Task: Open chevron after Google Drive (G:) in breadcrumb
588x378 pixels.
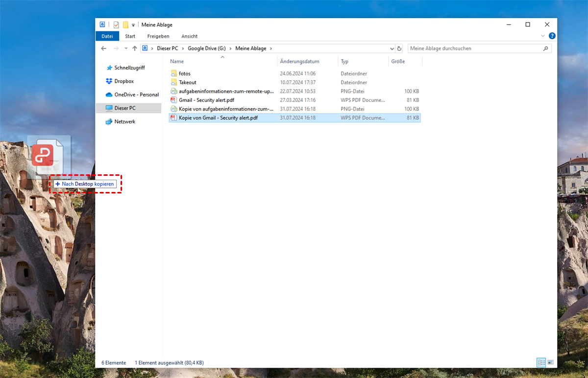Action: [230, 48]
